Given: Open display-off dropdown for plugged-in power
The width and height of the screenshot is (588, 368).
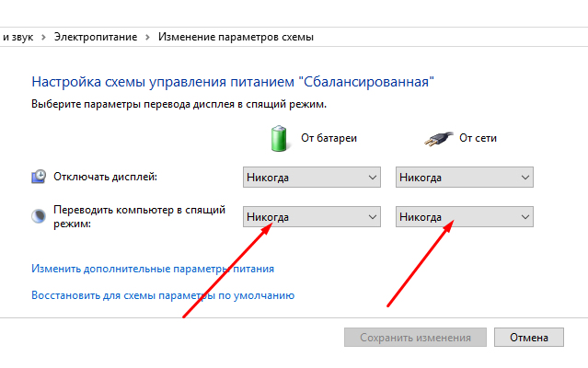Looking at the screenshot, I should point(465,178).
